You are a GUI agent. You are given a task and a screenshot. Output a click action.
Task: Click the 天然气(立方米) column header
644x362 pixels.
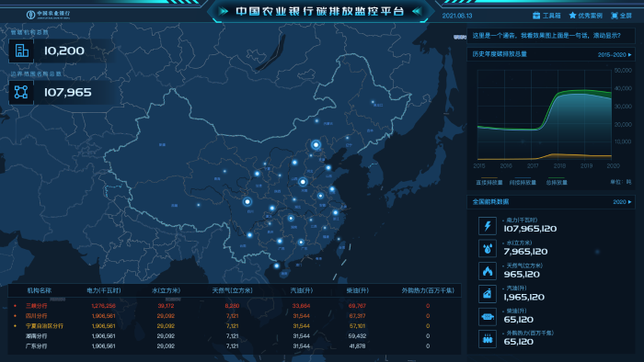click(232, 290)
